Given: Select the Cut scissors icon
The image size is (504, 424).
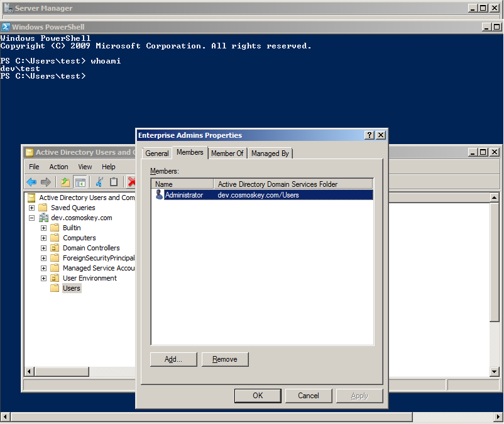Looking at the screenshot, I should pos(99,182).
